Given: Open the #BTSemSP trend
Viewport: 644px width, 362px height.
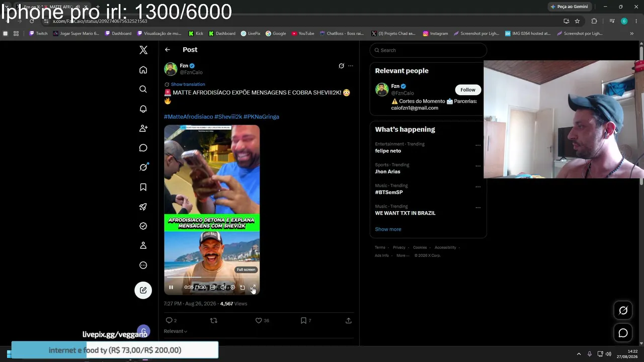Looking at the screenshot, I should (x=389, y=193).
